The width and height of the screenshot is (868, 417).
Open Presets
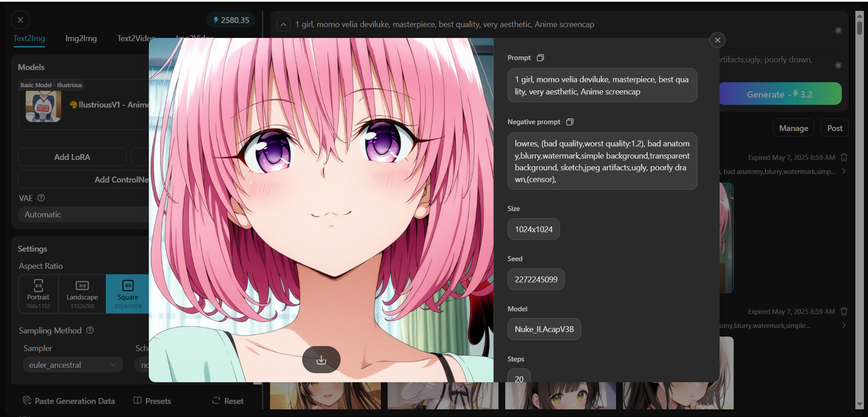(152, 401)
